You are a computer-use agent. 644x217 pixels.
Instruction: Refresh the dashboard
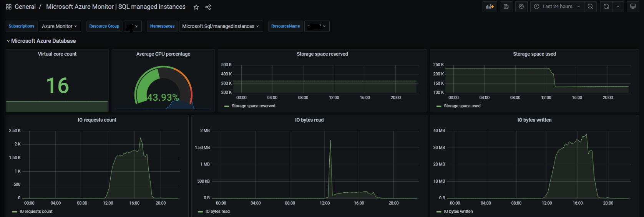click(x=606, y=7)
